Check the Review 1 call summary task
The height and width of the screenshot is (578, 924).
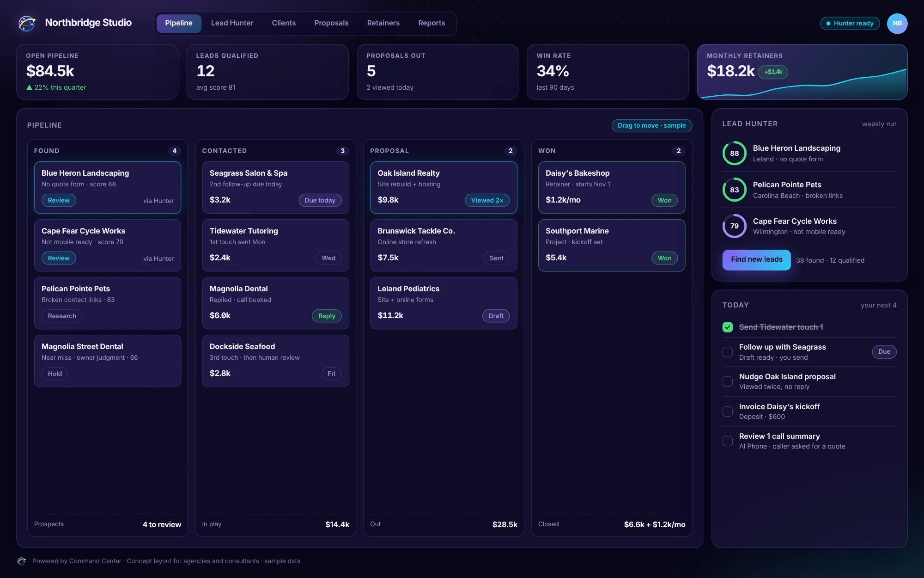pos(728,441)
